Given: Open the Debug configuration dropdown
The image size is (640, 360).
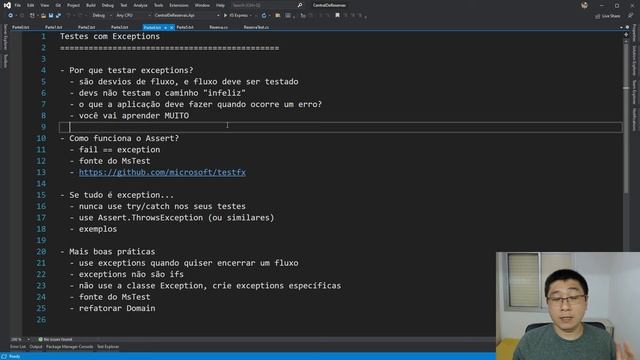Looking at the screenshot, I should click(x=101, y=16).
